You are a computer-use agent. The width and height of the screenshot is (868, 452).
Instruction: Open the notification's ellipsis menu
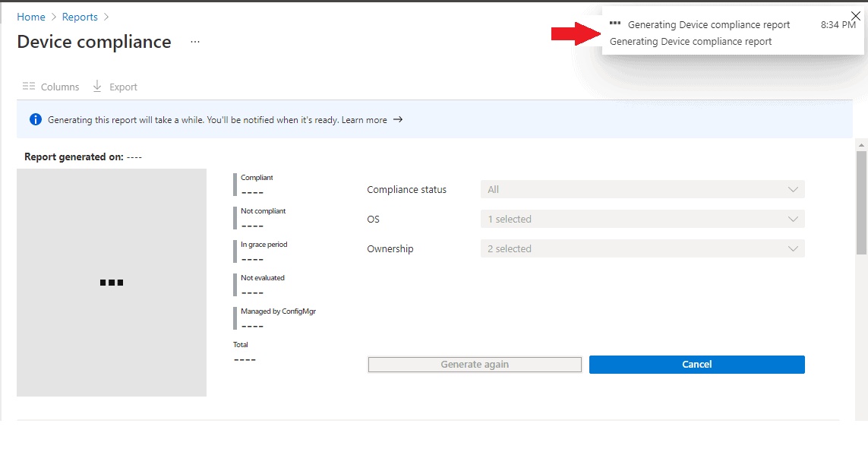(615, 24)
